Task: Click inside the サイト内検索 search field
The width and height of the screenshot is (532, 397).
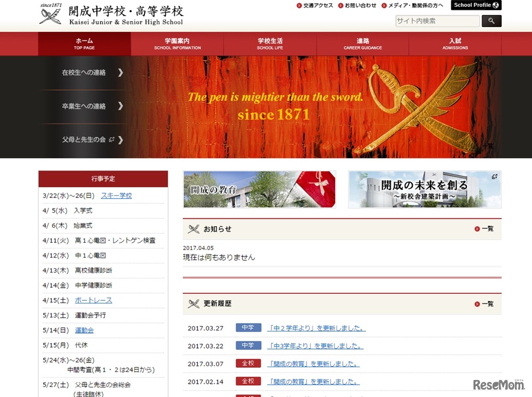Action: 437,21
